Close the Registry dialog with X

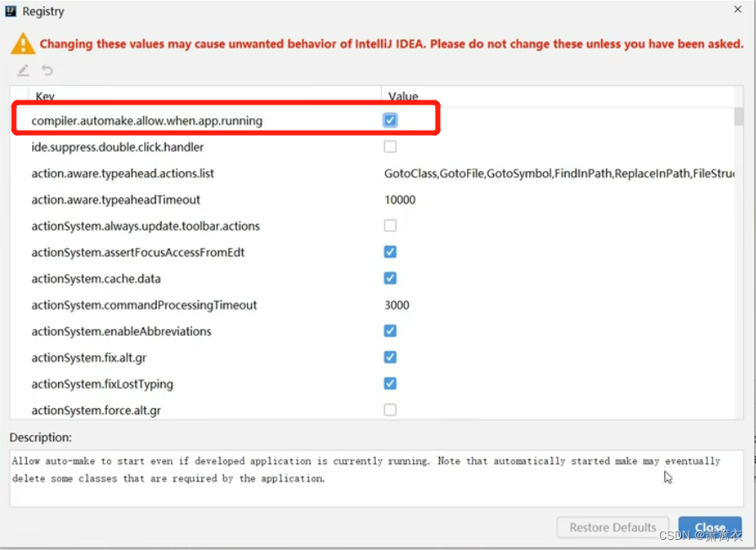tap(737, 10)
